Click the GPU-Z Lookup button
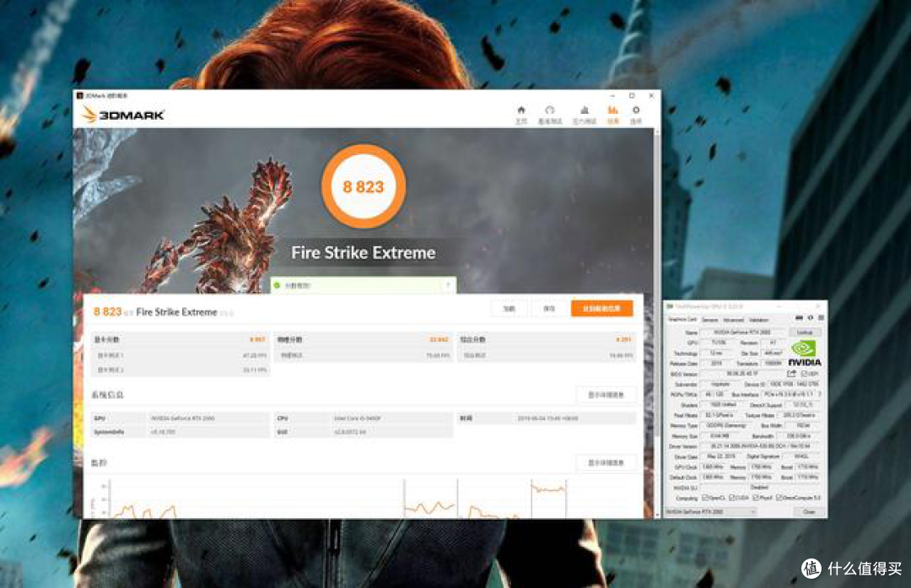The width and height of the screenshot is (911, 588). (x=805, y=332)
